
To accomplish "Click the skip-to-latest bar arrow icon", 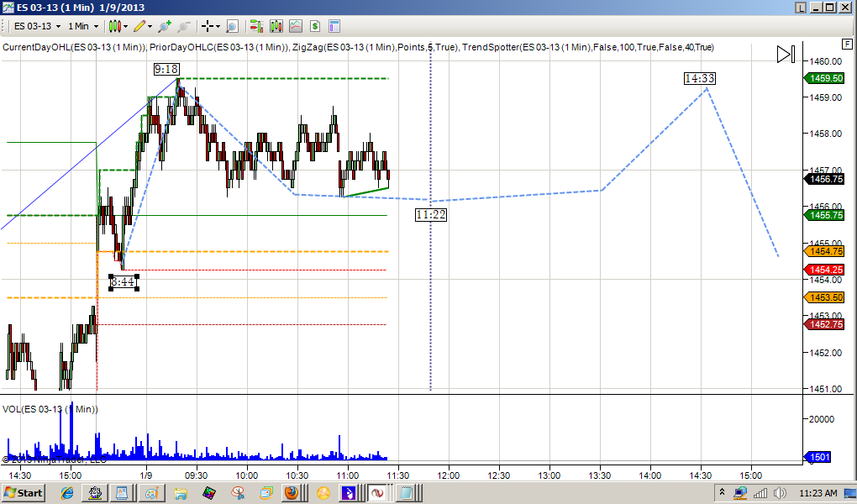I will point(786,54).
